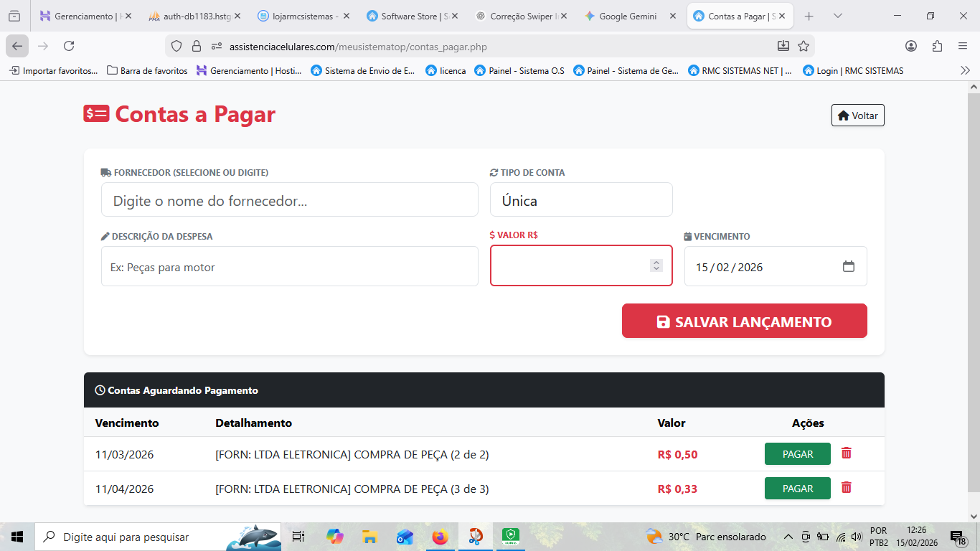Click the fornecedor input field to type a name

click(289, 199)
